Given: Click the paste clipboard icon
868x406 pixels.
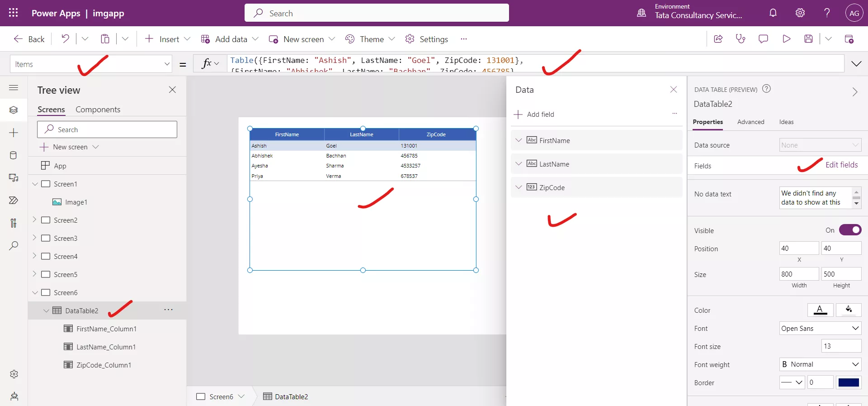Looking at the screenshot, I should pos(105,39).
